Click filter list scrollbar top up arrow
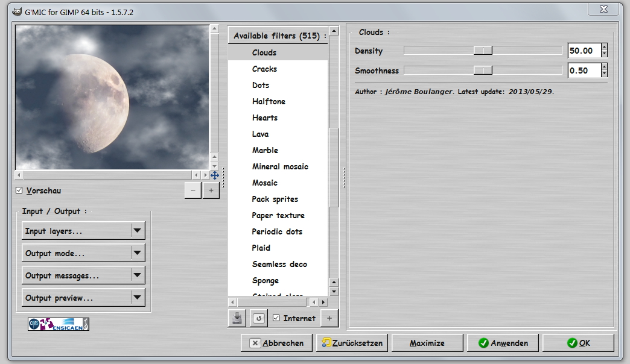 click(334, 31)
